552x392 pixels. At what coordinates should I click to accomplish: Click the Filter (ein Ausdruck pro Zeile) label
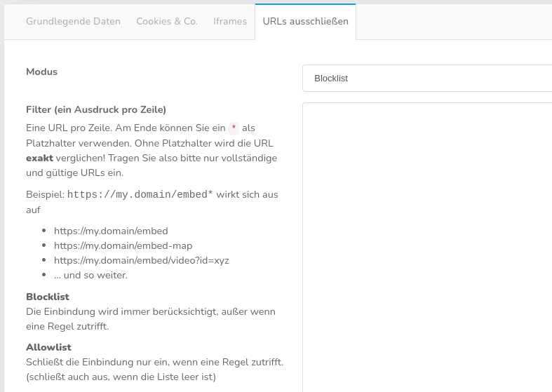click(x=95, y=109)
